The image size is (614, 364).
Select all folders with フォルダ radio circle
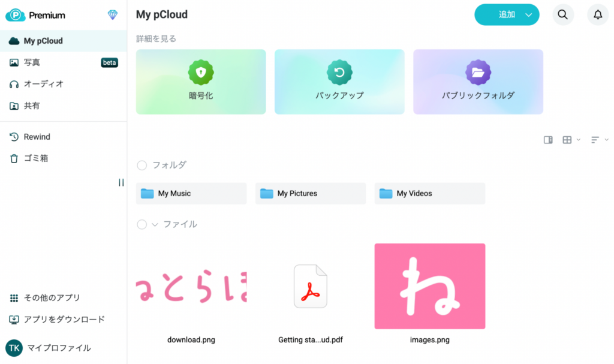142,165
